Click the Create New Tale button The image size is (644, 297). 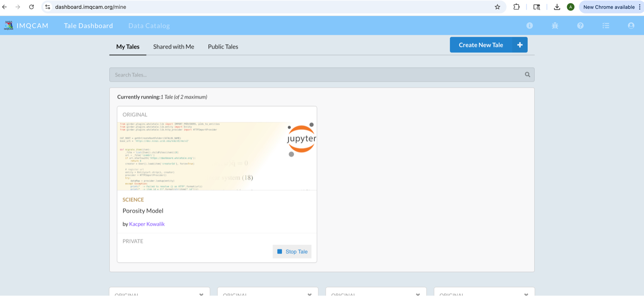click(x=481, y=45)
